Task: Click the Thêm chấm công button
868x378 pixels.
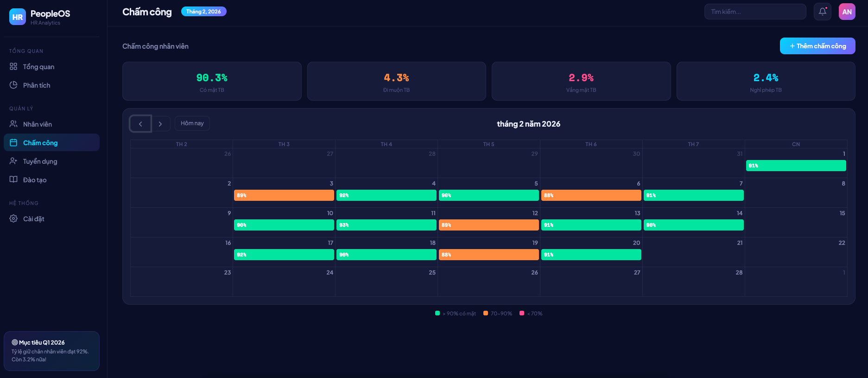Action: click(x=817, y=46)
